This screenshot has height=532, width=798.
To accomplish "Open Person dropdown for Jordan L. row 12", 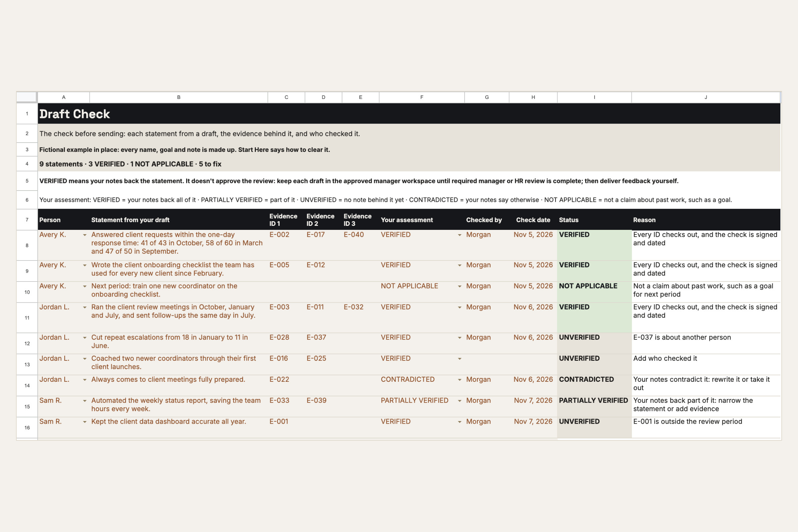I will click(x=85, y=337).
